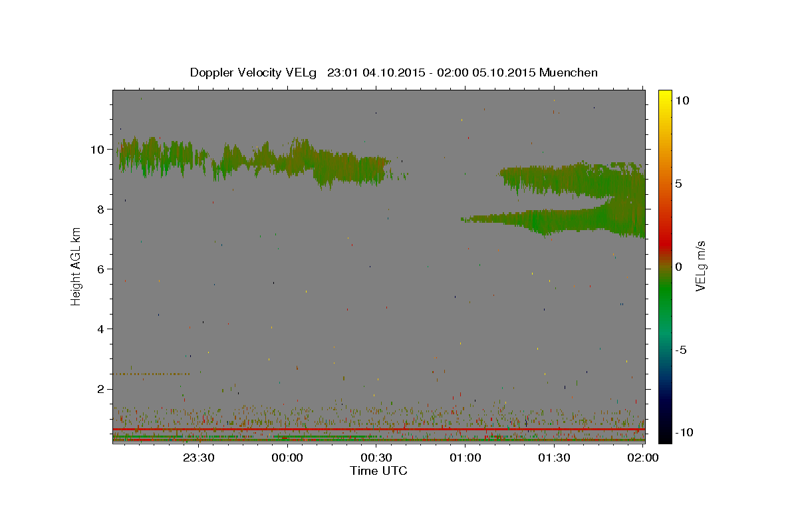Click the colorbar value 5 label
Image resolution: width=798 pixels, height=532 pixels.
coord(679,183)
